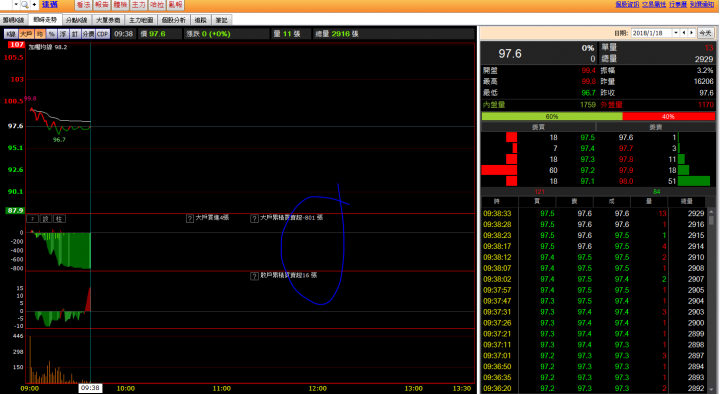
Task: Click the bid price 97.2 with volume 60
Action: pyautogui.click(x=587, y=170)
